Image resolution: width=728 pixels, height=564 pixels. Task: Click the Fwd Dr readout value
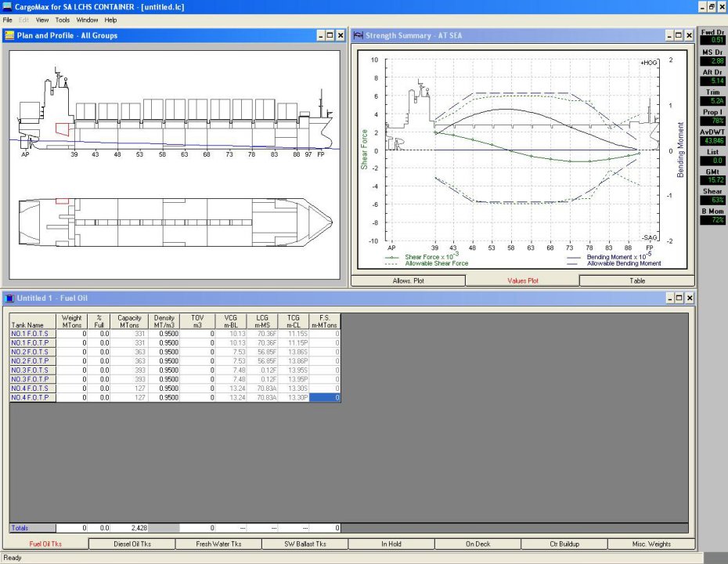(712, 40)
